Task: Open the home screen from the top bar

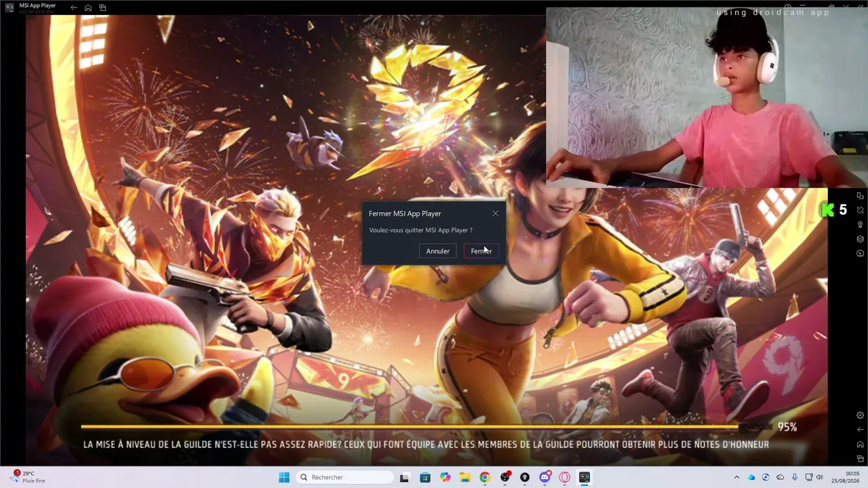Action: click(x=88, y=7)
